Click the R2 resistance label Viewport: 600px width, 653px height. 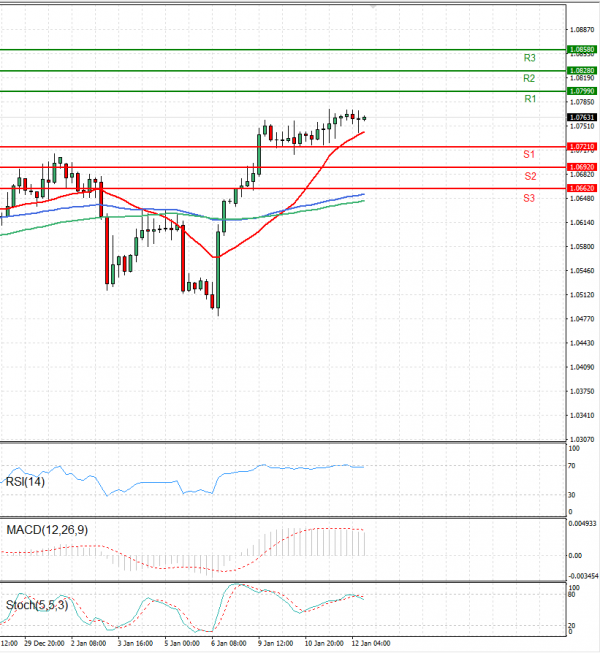coord(529,78)
